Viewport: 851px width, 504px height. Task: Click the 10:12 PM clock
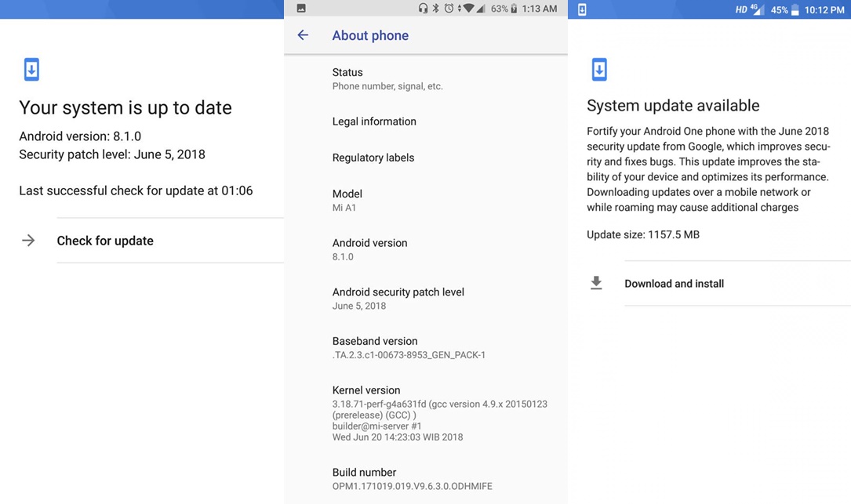click(824, 9)
